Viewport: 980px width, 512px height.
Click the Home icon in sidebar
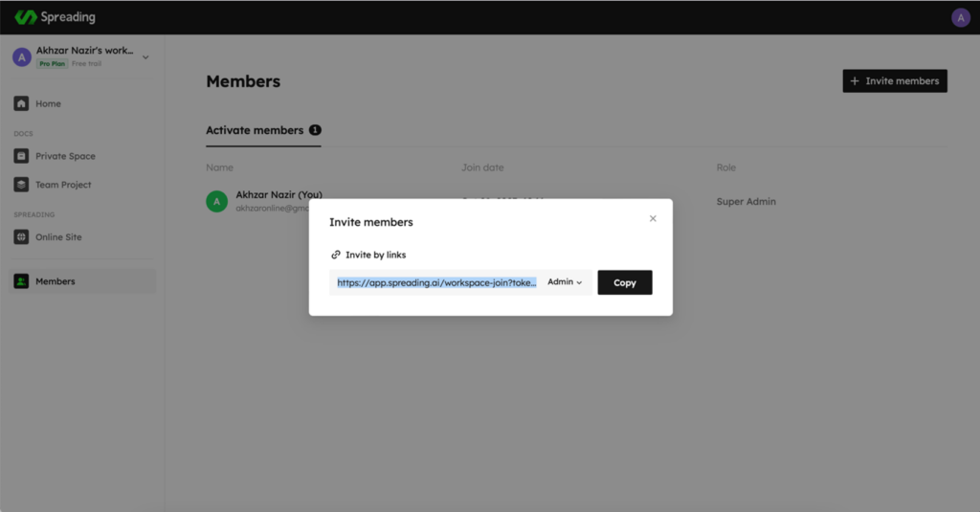(x=21, y=103)
